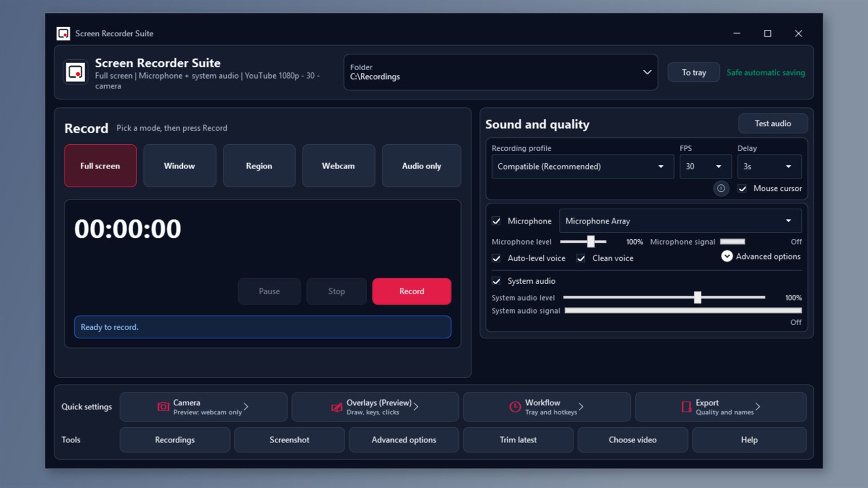Image resolution: width=868 pixels, height=488 pixels.
Task: Disable the Microphone checkbox
Action: (496, 221)
